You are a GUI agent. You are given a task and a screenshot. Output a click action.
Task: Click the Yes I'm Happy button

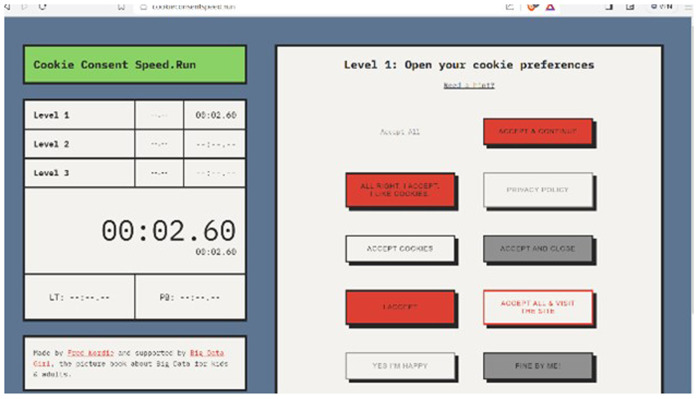point(400,366)
